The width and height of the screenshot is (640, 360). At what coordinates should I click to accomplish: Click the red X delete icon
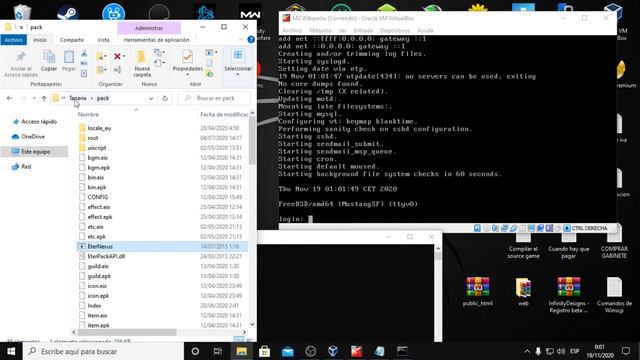point(117,56)
